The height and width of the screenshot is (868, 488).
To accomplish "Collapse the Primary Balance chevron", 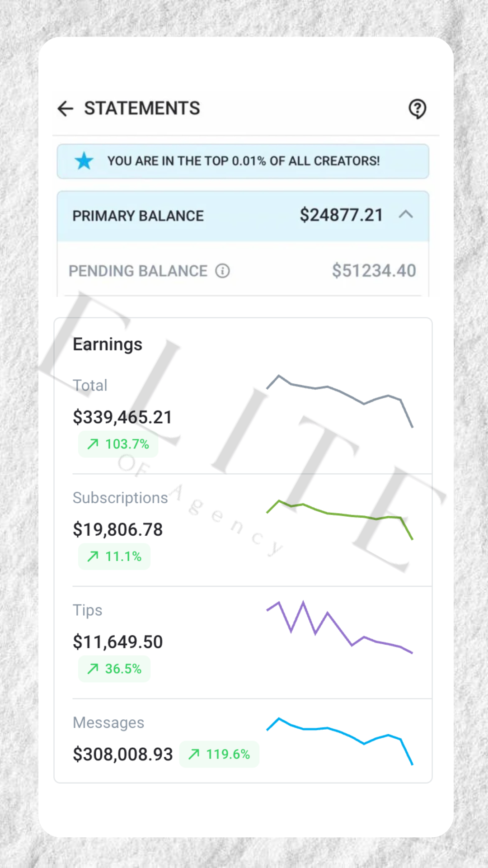I will 406,215.
